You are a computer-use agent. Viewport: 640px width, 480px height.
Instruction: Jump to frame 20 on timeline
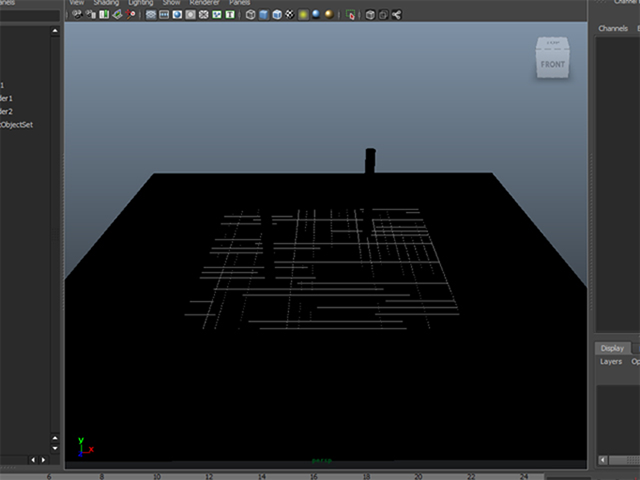point(418,476)
